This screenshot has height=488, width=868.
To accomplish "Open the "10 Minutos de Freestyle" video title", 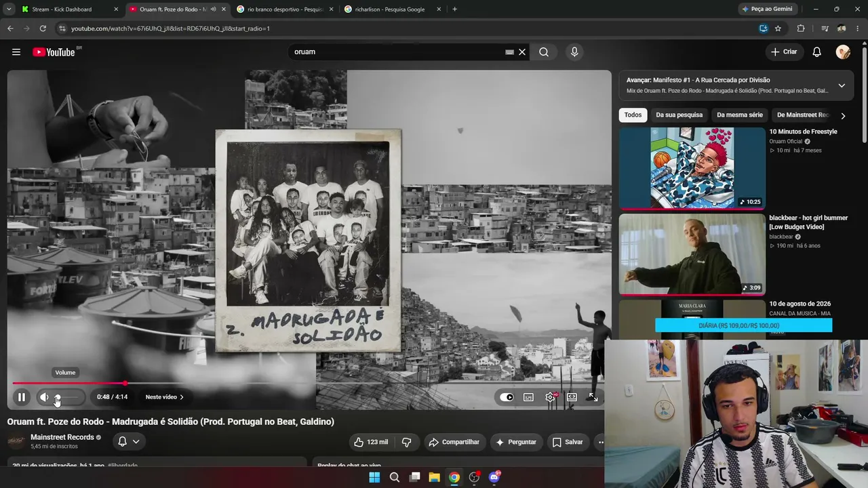I will (x=803, y=131).
